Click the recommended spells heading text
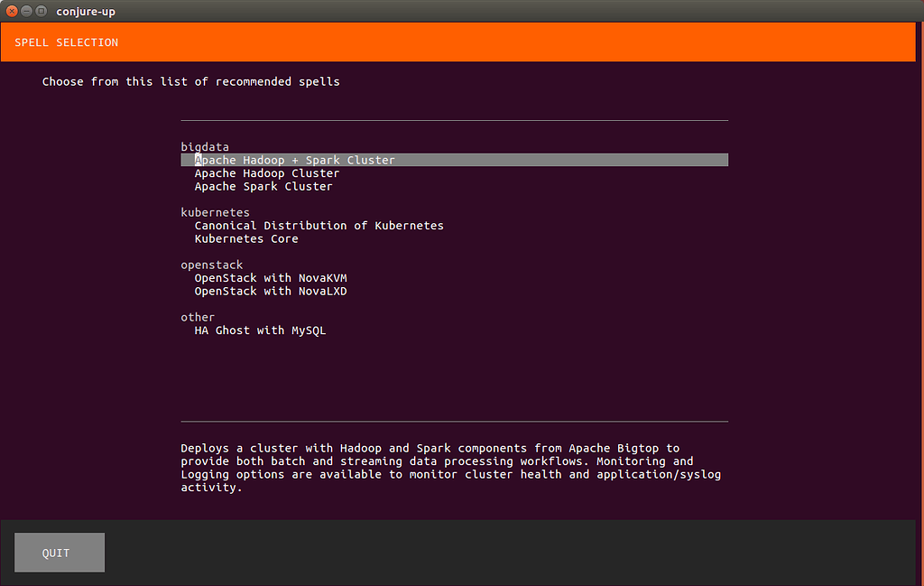This screenshot has height=586, width=924. 190,81
